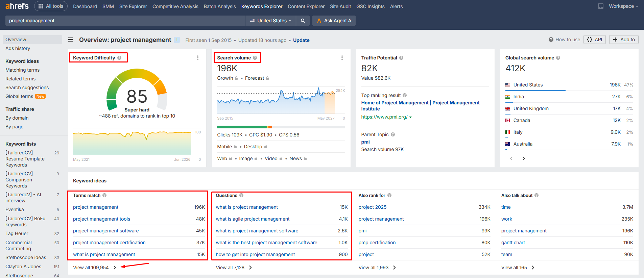
Task: Click the API button
Action: [595, 40]
